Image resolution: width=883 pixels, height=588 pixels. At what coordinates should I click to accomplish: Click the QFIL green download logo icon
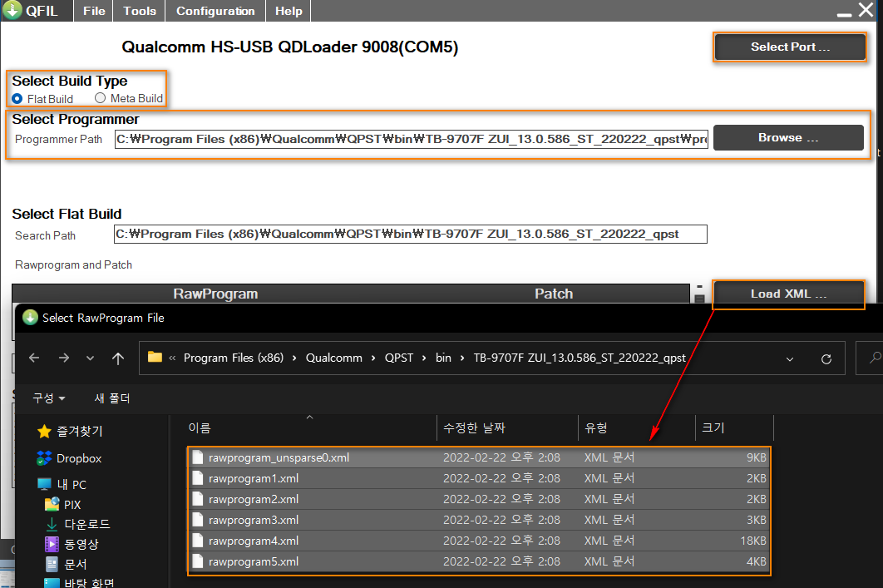click(x=12, y=10)
